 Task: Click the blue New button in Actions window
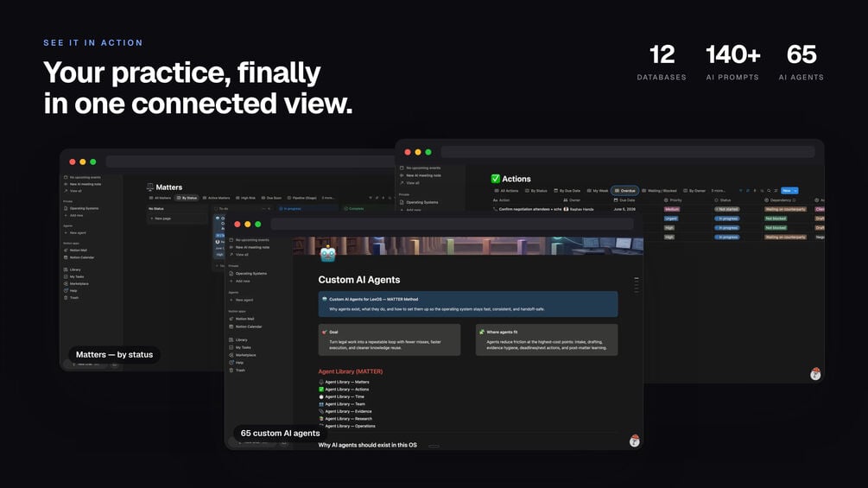(787, 191)
